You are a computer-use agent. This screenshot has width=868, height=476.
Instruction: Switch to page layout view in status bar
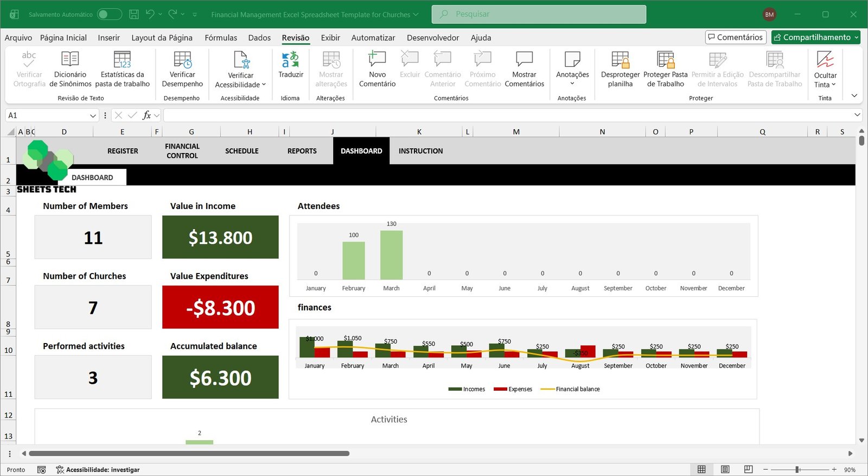725,469
